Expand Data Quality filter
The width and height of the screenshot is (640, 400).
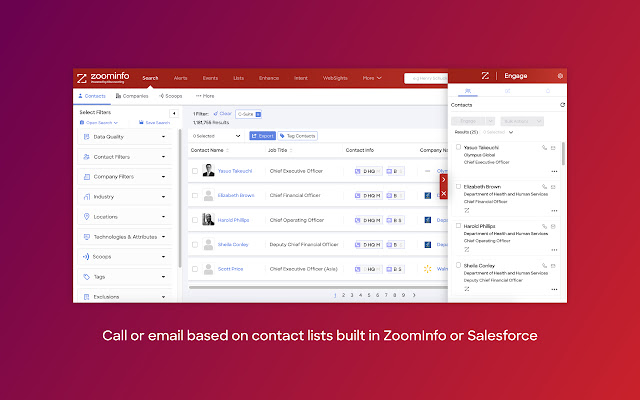point(124,137)
